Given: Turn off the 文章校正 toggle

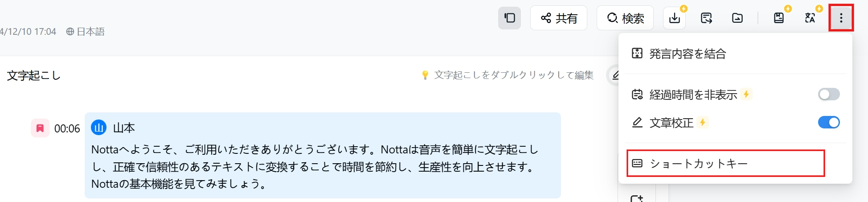Looking at the screenshot, I should (x=829, y=122).
